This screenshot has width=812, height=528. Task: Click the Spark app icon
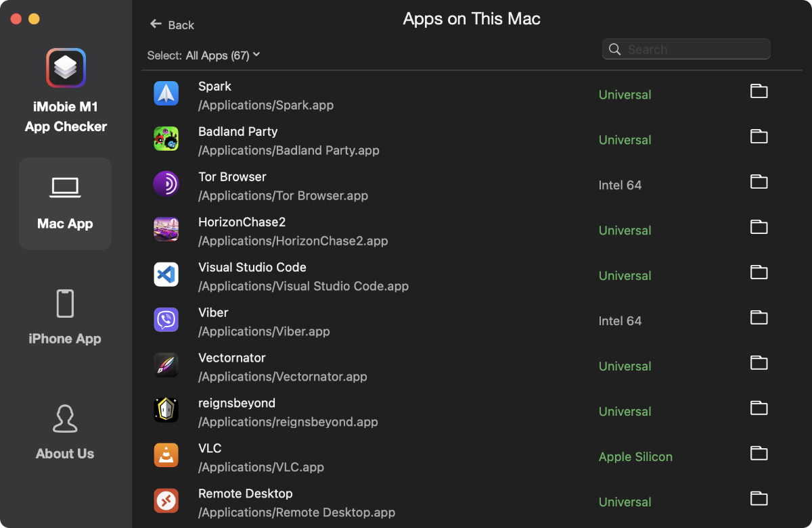coord(166,93)
